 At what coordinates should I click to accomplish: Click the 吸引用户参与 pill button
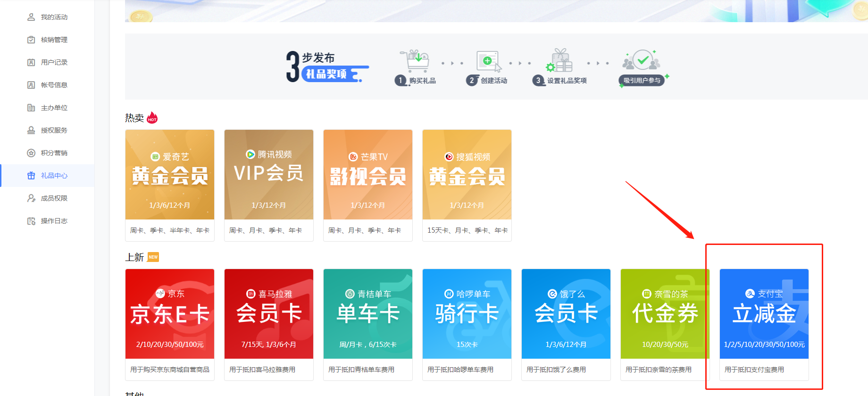tap(642, 81)
